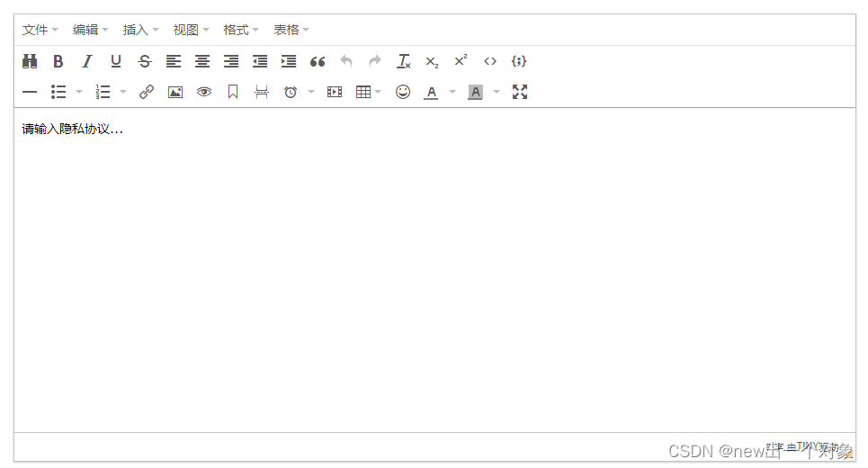Insert a blockquote
The height and width of the screenshot is (468, 868).
[x=318, y=61]
